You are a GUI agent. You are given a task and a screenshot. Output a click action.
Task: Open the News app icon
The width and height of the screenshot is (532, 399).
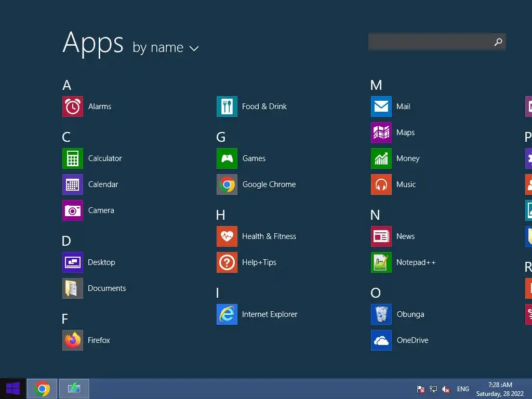[381, 236]
